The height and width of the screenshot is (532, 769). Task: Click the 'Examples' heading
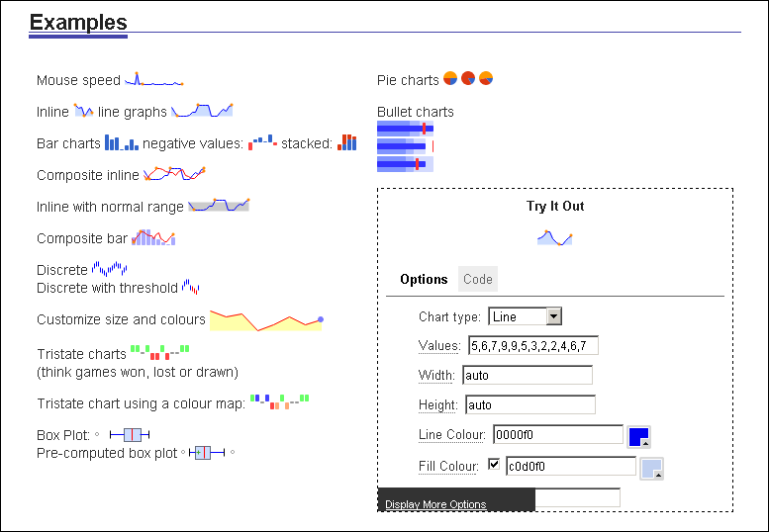pyautogui.click(x=78, y=23)
